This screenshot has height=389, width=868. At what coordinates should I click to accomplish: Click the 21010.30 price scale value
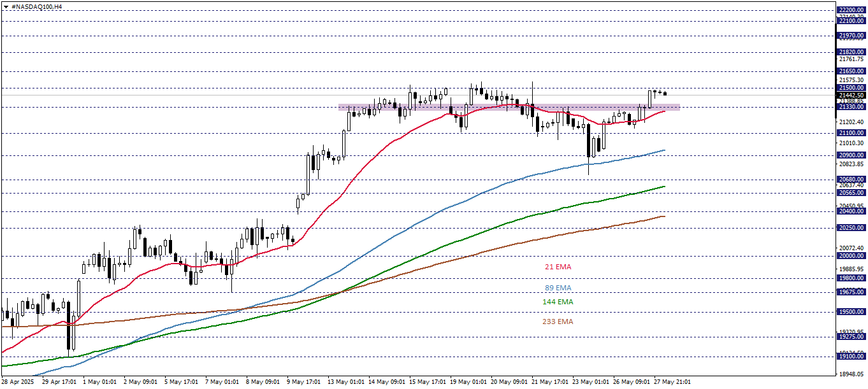853,143
